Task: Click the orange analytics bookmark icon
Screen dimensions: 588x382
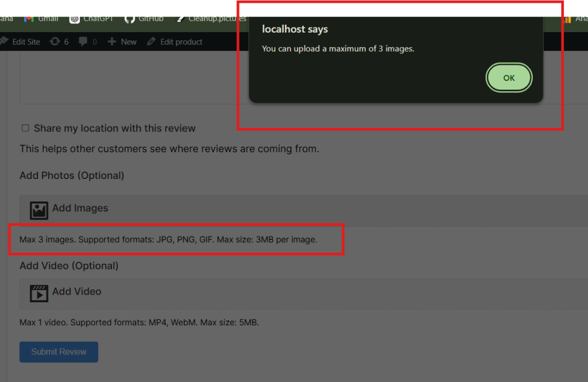Action: tap(568, 19)
